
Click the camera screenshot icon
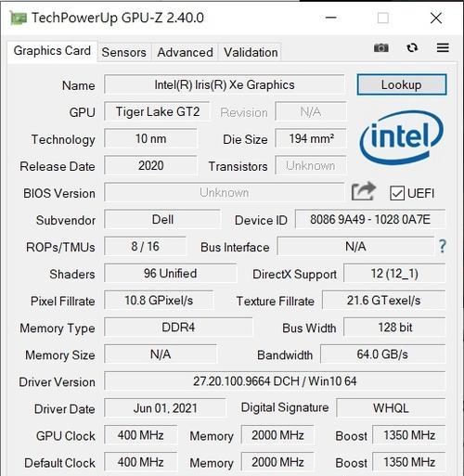pos(380,48)
